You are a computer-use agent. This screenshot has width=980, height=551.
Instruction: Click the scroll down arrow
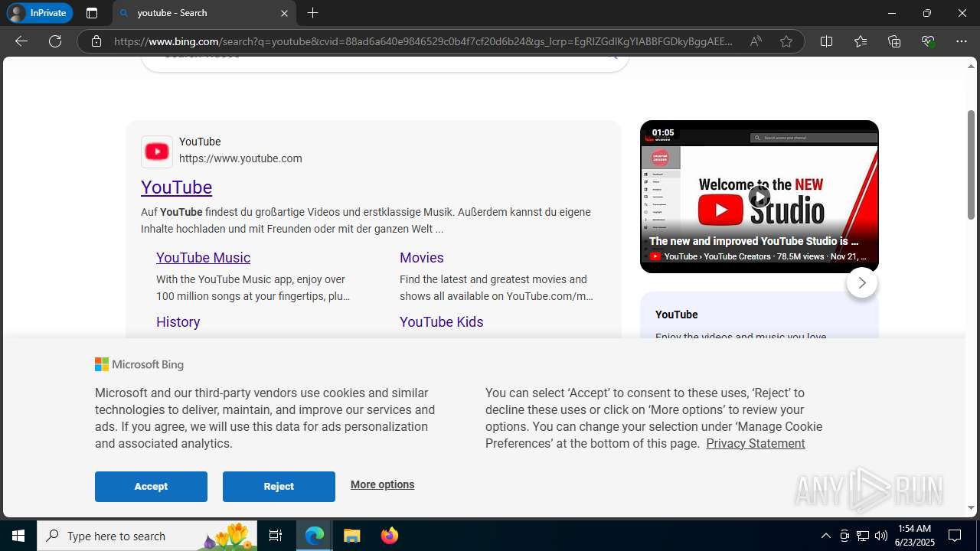click(972, 508)
